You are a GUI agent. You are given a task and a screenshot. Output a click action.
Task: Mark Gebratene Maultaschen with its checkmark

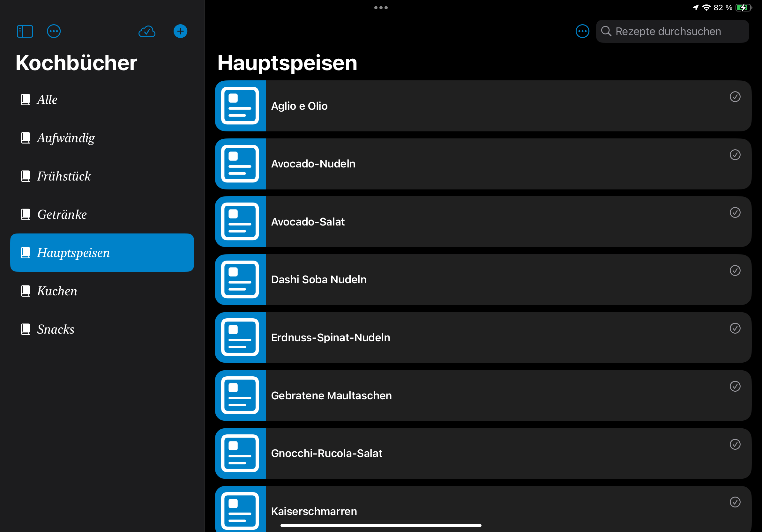coord(735,386)
